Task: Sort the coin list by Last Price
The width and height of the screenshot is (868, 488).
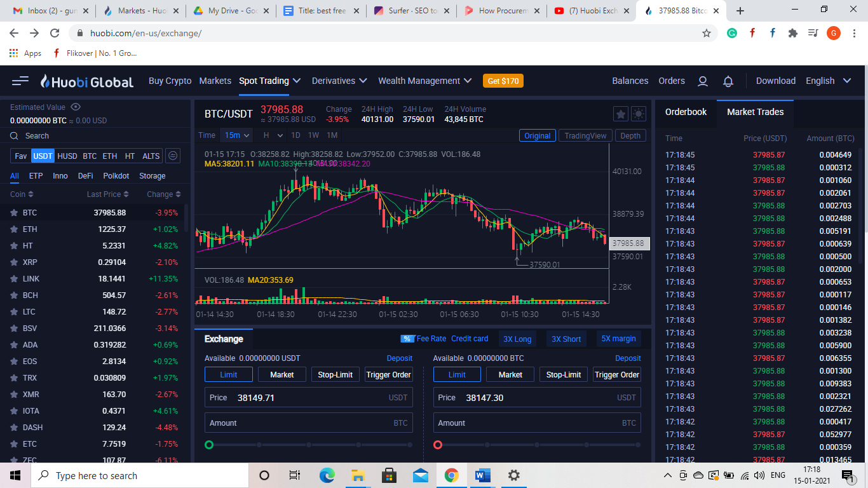Action: point(107,194)
